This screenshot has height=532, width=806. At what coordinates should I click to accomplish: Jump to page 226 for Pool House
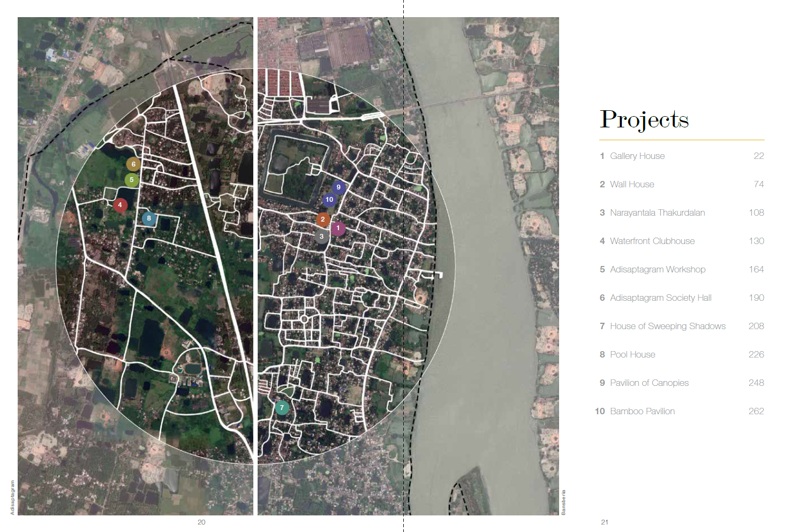(756, 354)
